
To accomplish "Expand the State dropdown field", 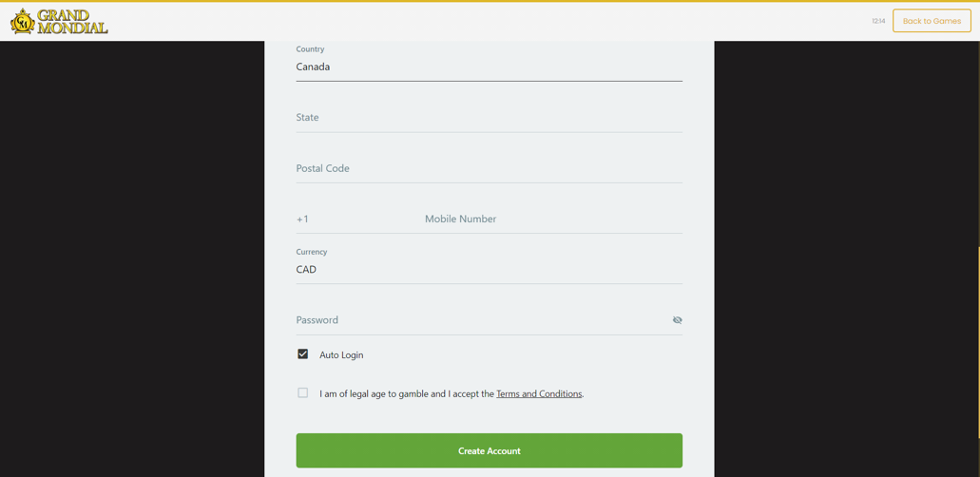I will click(x=489, y=118).
